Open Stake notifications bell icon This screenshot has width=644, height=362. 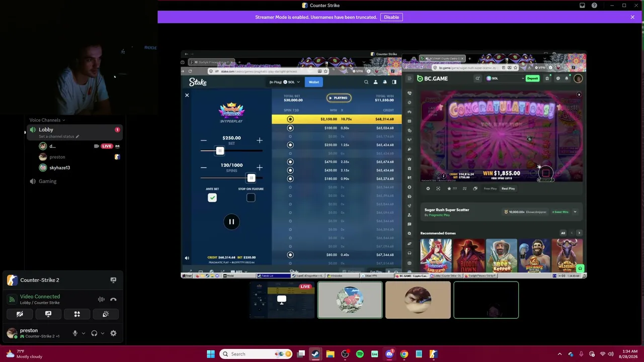(x=385, y=82)
